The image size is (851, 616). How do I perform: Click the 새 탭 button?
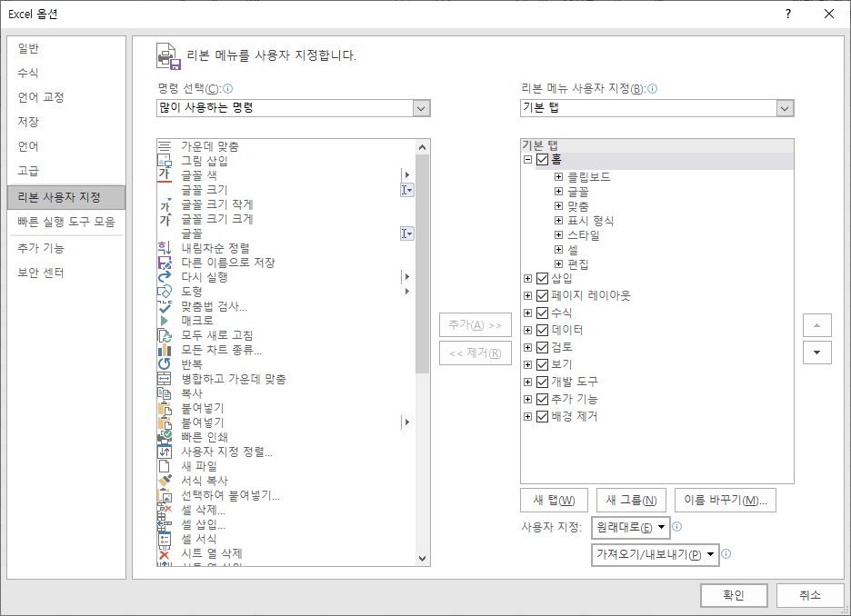554,500
